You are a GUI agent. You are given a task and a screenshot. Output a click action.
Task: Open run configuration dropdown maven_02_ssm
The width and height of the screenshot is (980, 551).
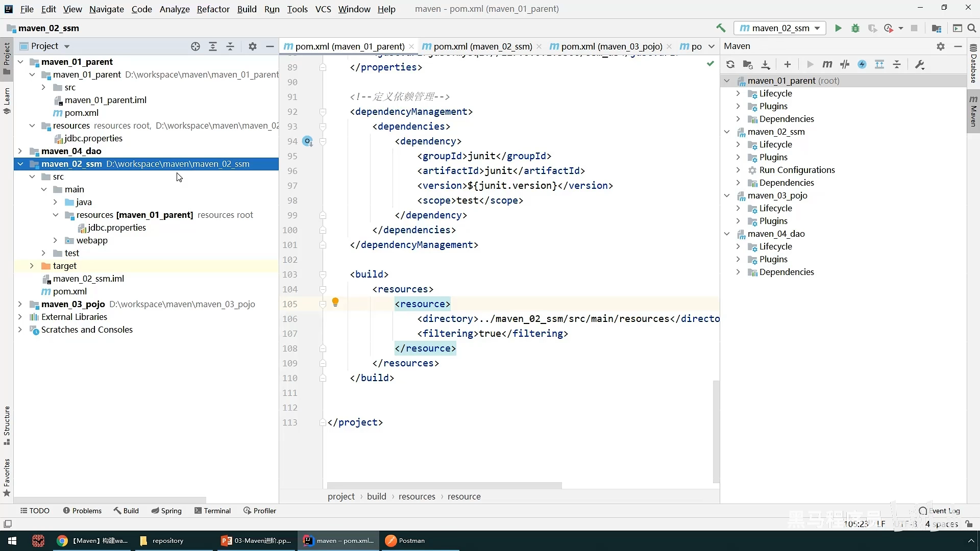tap(779, 28)
